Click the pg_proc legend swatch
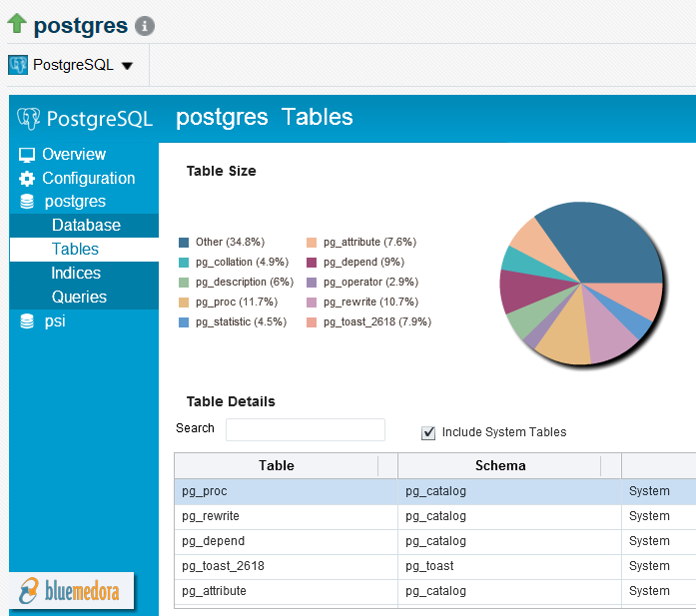 184,303
